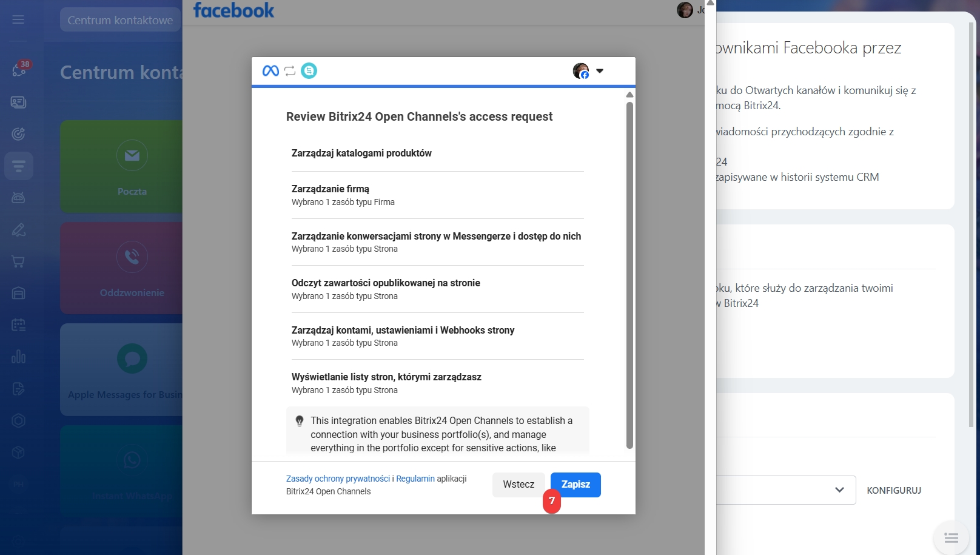Click the Centrum kontaktowe tab
The height and width of the screenshot is (555, 980).
pyautogui.click(x=120, y=20)
